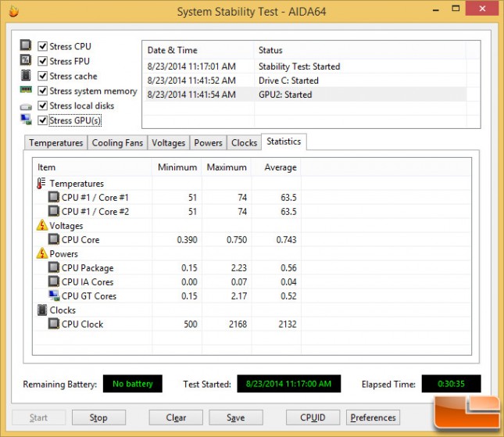
Task: Select the 'Stability Test: Started' log row
Action: coord(306,66)
